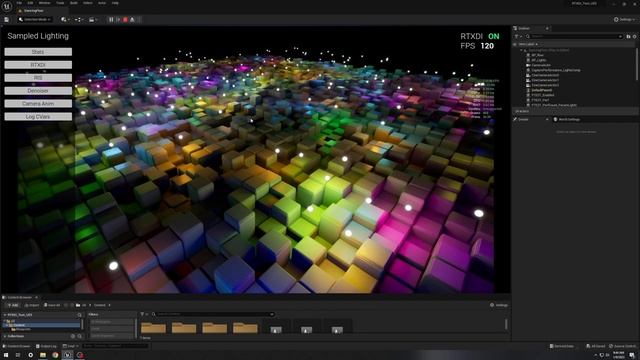Open Chrome from the taskbar

click(55, 355)
